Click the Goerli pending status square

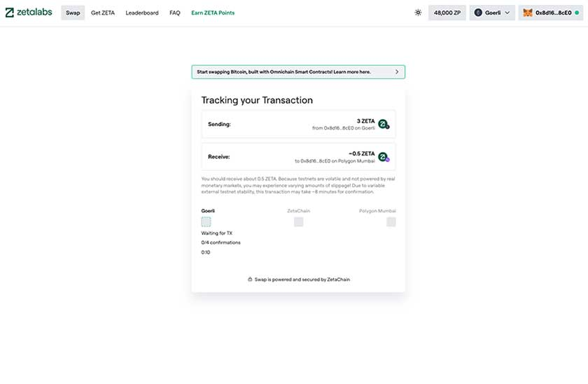tap(206, 222)
